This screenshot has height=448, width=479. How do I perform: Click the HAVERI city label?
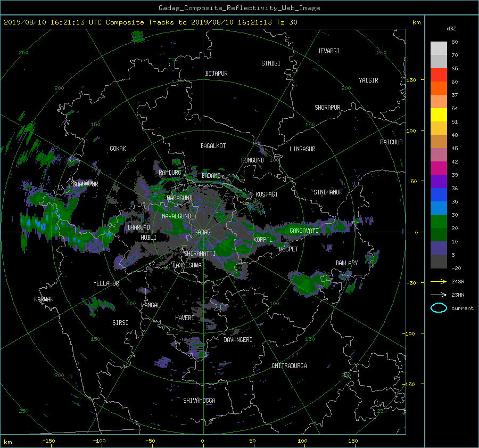[x=185, y=319]
